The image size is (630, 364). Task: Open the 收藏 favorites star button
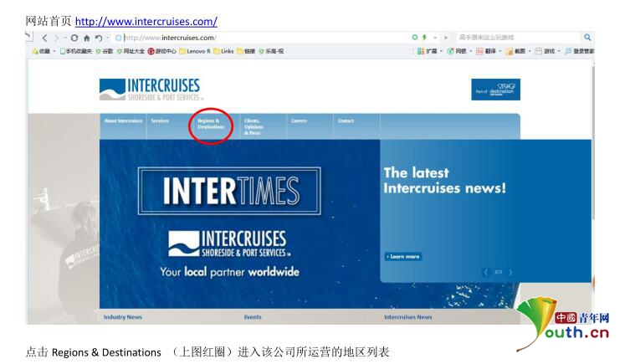[41, 51]
